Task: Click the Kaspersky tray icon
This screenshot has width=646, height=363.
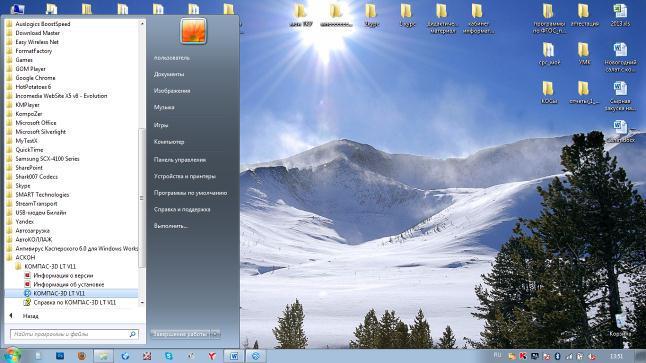Action: pos(523,356)
